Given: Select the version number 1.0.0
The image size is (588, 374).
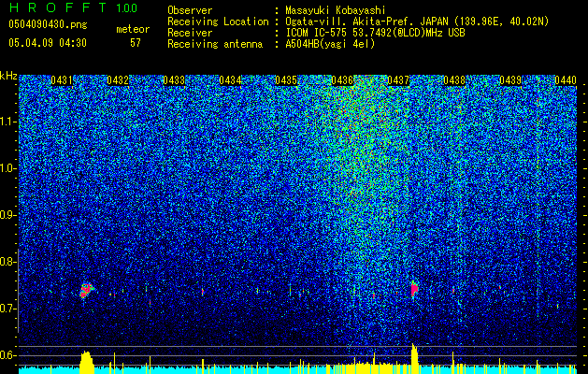Looking at the screenshot, I should (x=127, y=7).
